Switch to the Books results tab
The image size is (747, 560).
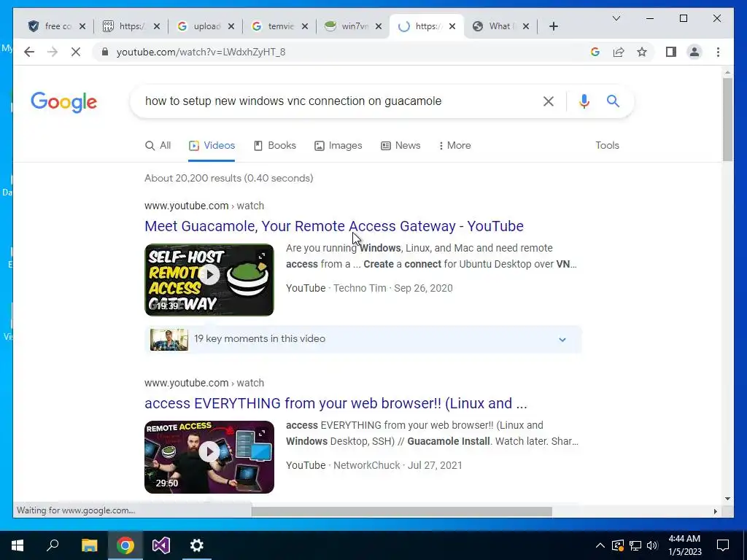click(275, 145)
